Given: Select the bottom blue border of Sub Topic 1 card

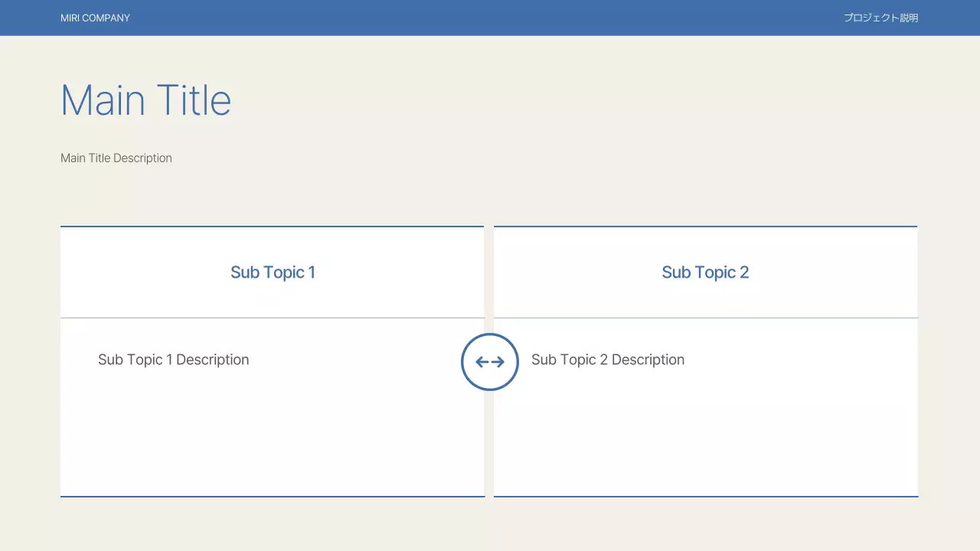Looking at the screenshot, I should 272,497.
